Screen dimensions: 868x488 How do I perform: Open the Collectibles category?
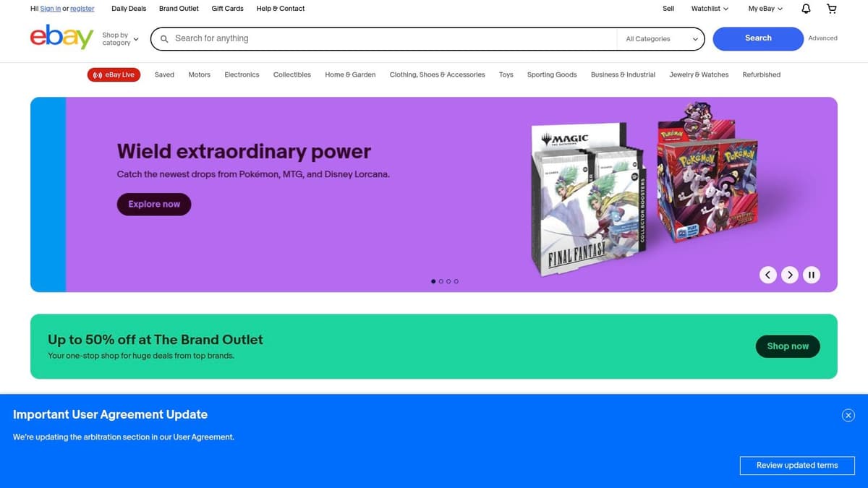tap(292, 74)
